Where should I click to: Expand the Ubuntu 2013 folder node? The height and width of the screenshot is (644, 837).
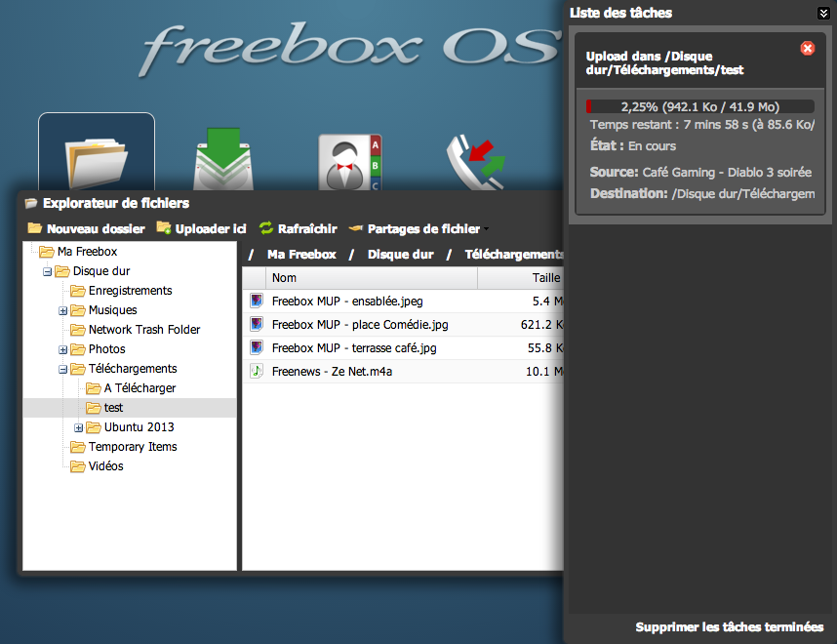(x=78, y=427)
